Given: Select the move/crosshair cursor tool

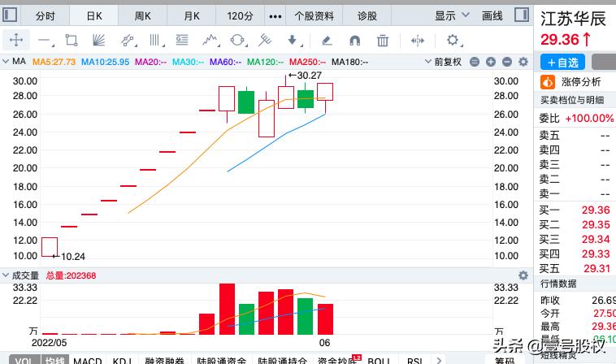Looking at the screenshot, I should tap(16, 40).
